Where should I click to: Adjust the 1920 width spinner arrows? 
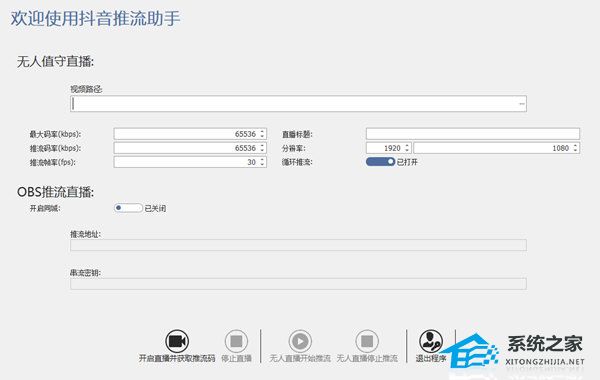pos(407,148)
